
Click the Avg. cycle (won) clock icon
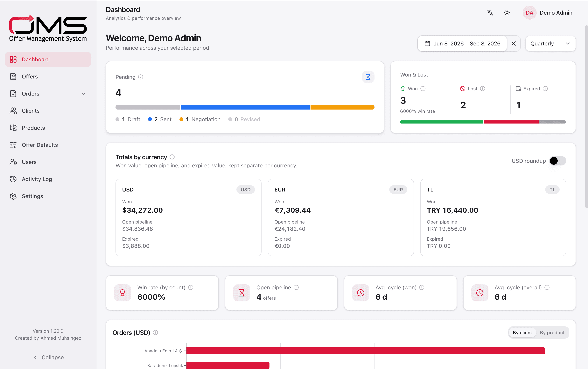[x=361, y=293]
